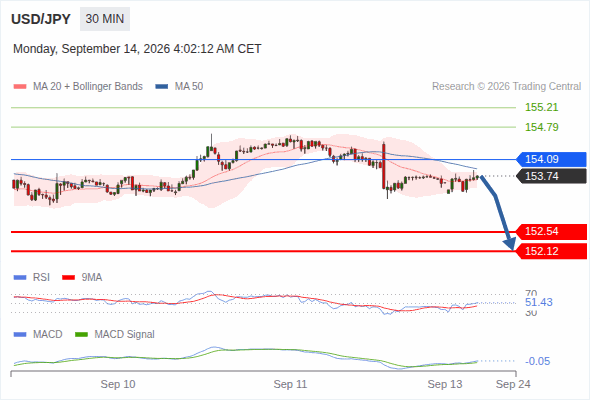
Task: Click the MA 20 + Bollinger Bands swatch
Action: (x=20, y=87)
